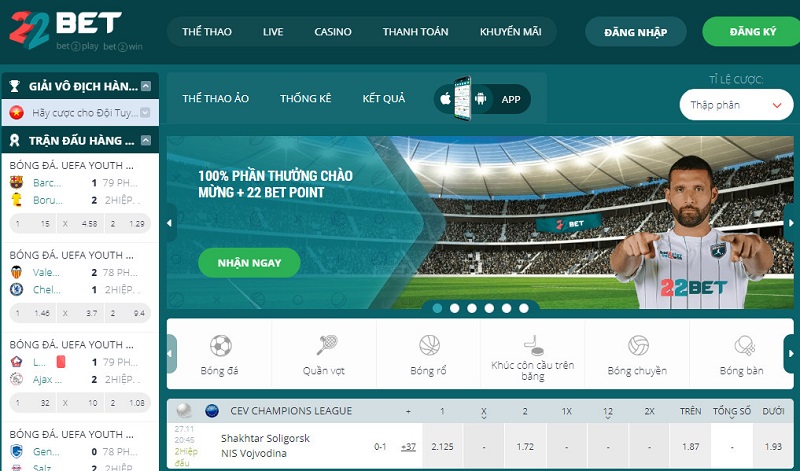Click the ĐĂNG NHẬP login button
This screenshot has width=800, height=471.
click(x=636, y=32)
